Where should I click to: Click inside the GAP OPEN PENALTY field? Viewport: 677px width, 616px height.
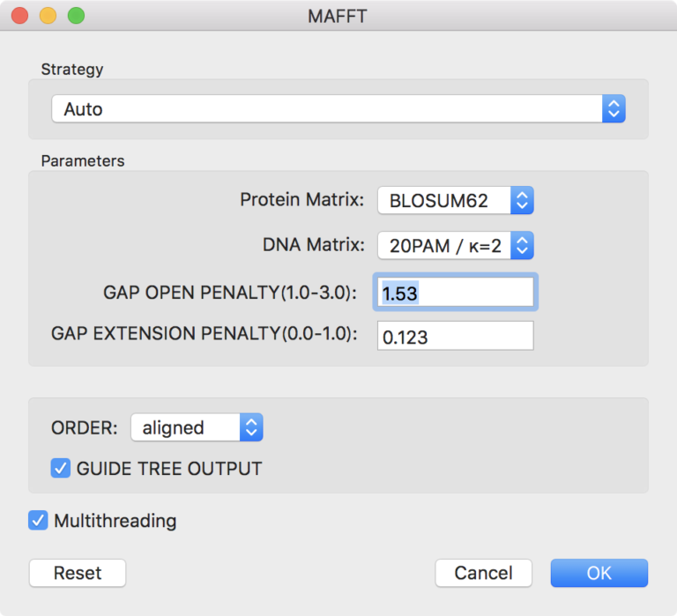pos(456,293)
